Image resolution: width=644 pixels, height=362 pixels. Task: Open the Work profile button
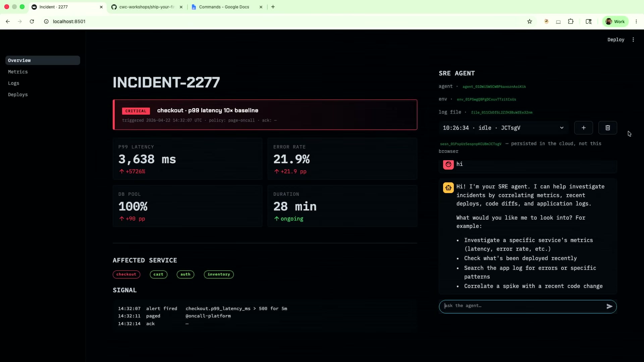pos(615,21)
